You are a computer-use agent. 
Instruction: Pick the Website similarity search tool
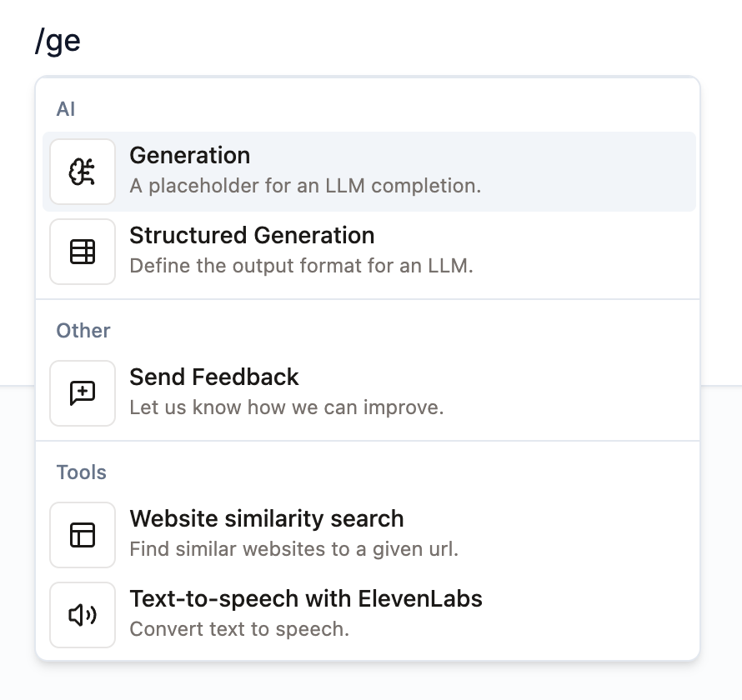click(x=267, y=519)
